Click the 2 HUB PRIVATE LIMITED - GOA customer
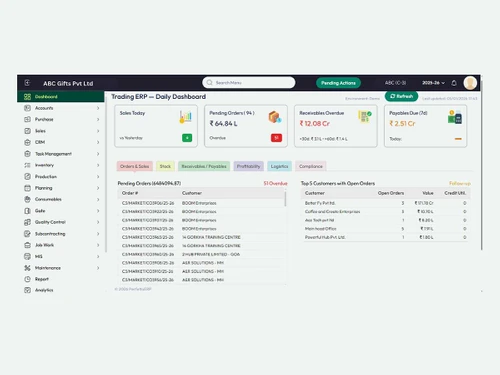500x375 pixels. point(211,254)
